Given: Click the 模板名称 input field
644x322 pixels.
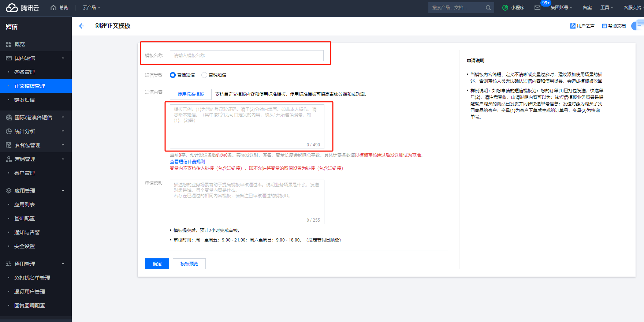Looking at the screenshot, I should [x=247, y=56].
